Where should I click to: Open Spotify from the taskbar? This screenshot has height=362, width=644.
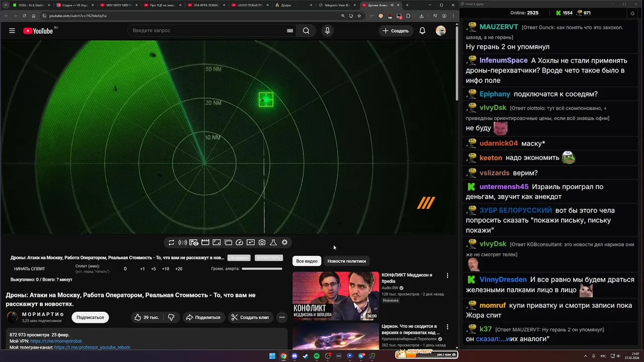tap(316, 356)
